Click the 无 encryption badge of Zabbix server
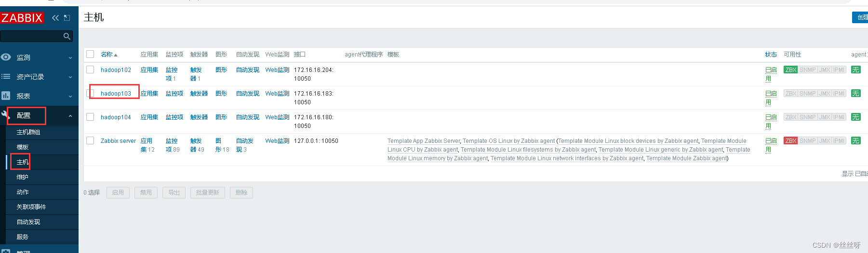Viewport: 868px width, 253px height. coord(855,141)
